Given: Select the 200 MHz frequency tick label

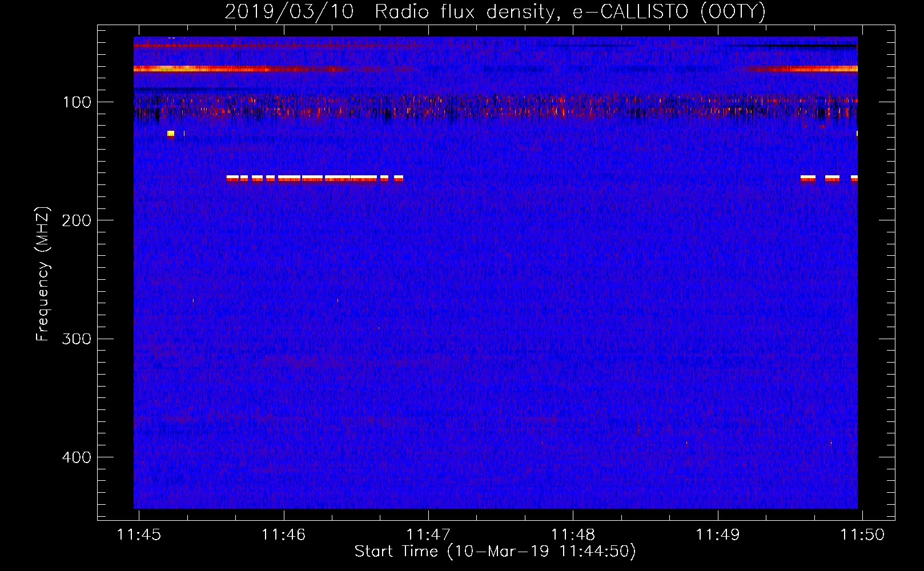Looking at the screenshot, I should tap(77, 220).
